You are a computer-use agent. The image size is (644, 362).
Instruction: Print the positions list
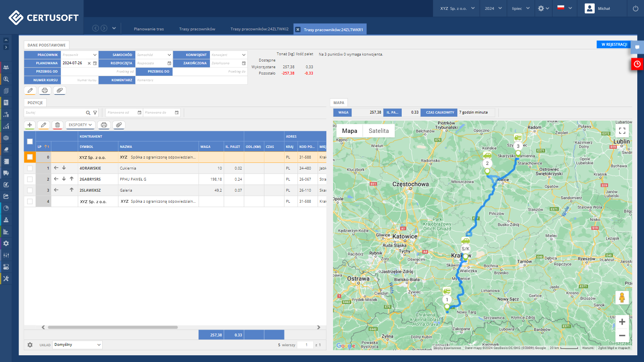coord(104,125)
